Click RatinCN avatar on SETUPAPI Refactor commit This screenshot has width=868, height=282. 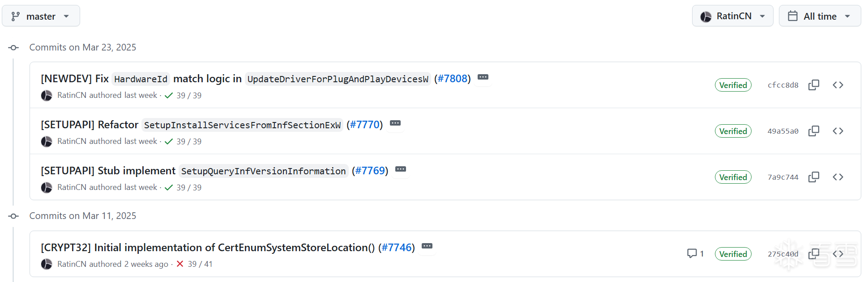coord(47,142)
